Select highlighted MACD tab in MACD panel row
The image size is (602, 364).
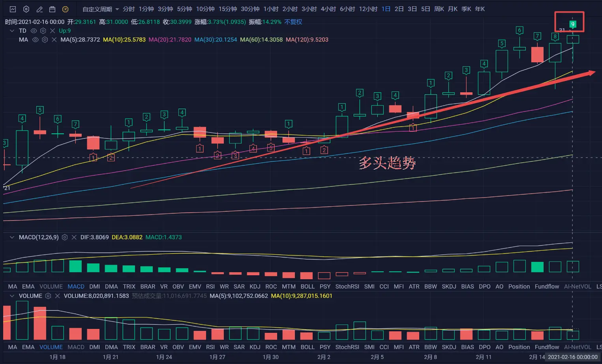[x=76, y=287]
